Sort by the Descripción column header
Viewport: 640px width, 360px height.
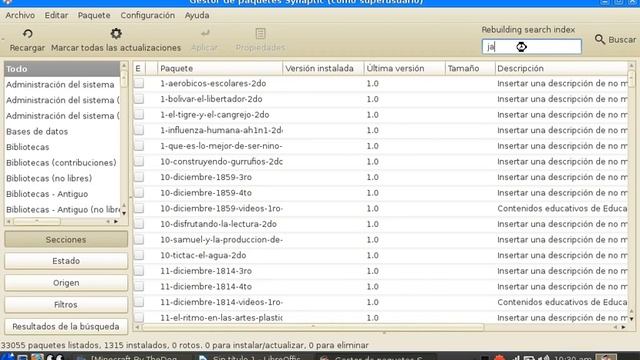[561, 69]
